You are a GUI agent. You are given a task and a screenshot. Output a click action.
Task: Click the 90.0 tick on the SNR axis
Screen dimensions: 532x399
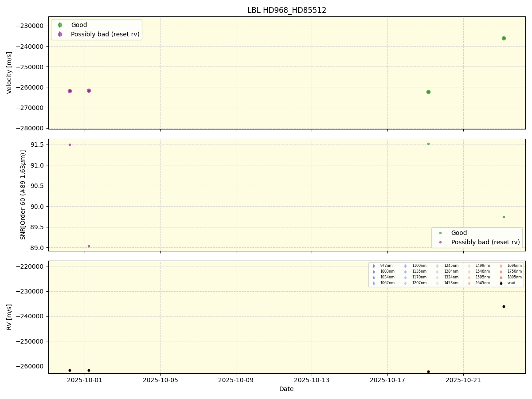[38, 207]
